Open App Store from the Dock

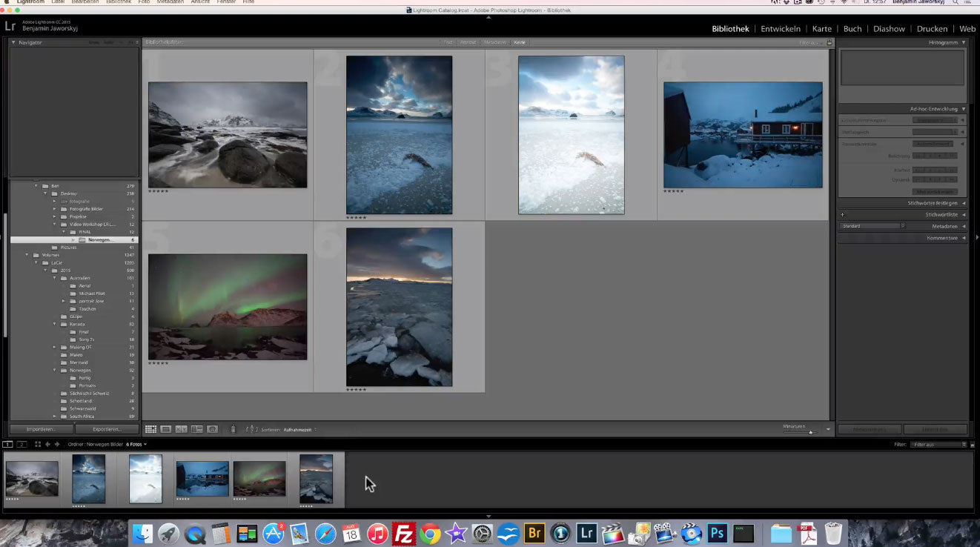click(x=274, y=533)
